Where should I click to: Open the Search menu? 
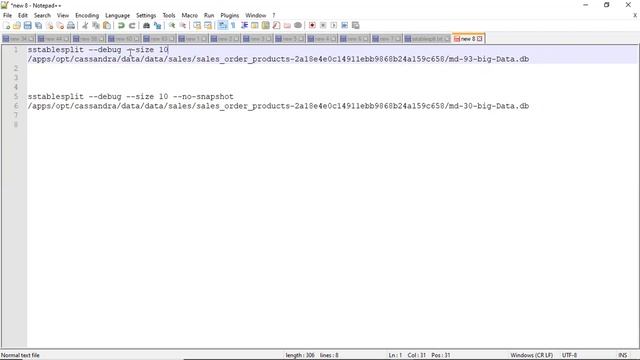click(x=42, y=15)
